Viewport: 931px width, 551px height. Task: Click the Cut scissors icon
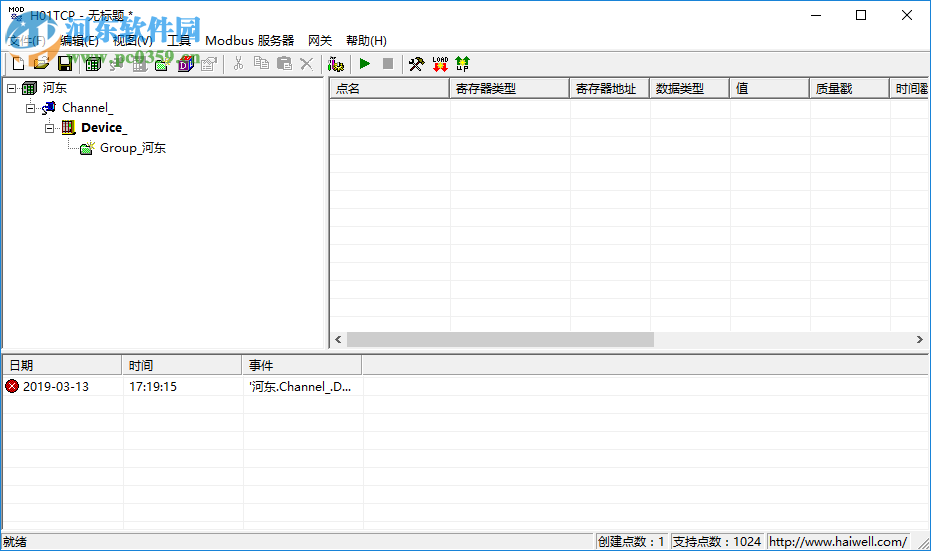pyautogui.click(x=238, y=64)
